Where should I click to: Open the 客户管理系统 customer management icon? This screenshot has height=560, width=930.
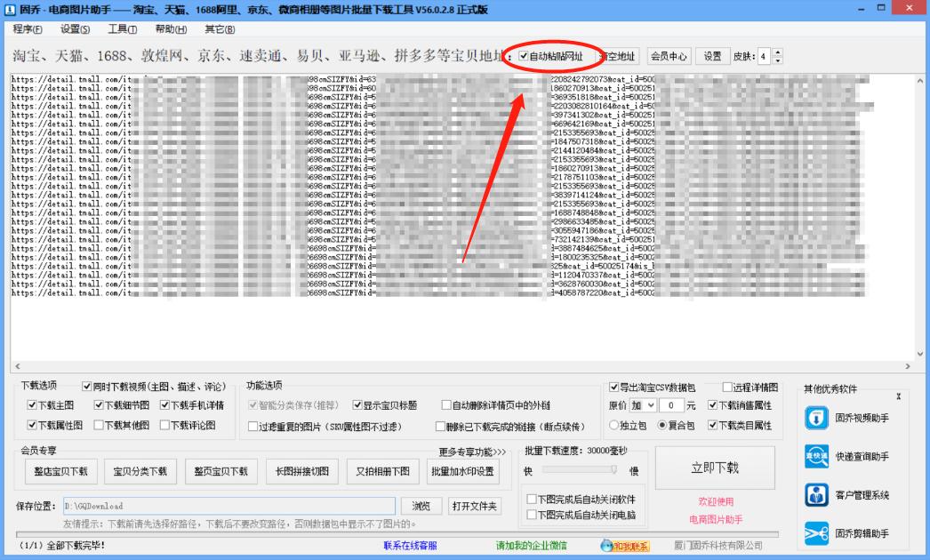[816, 492]
